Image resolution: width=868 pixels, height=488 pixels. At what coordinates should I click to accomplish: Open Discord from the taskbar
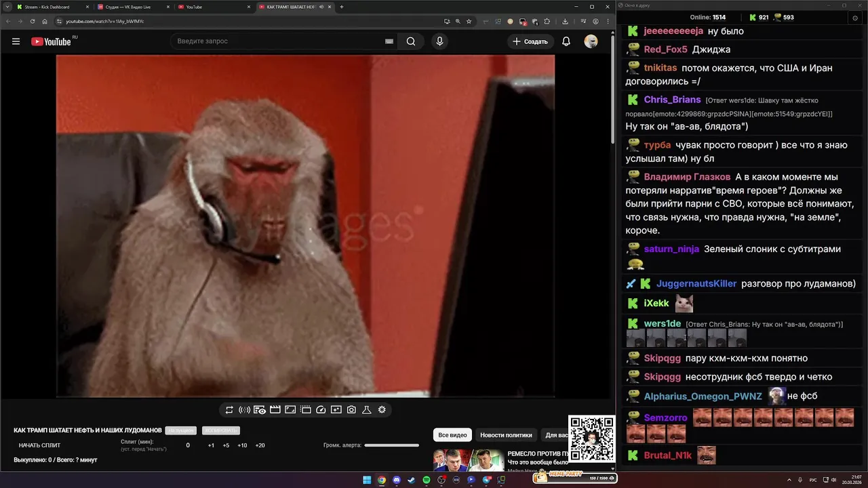click(x=397, y=480)
